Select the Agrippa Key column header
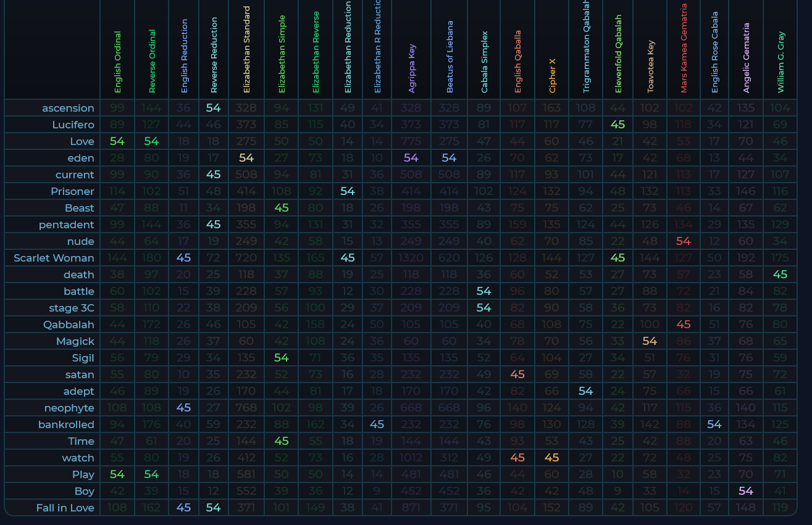 pyautogui.click(x=412, y=68)
